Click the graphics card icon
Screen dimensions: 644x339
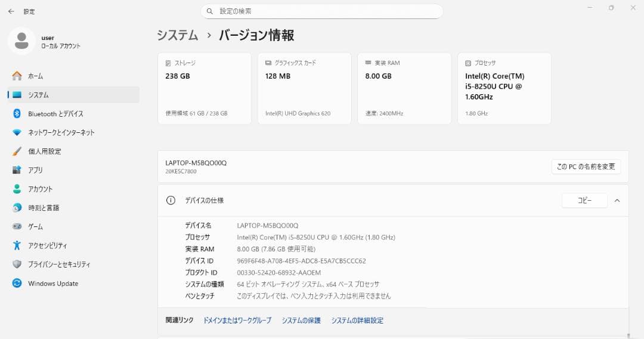tap(268, 63)
